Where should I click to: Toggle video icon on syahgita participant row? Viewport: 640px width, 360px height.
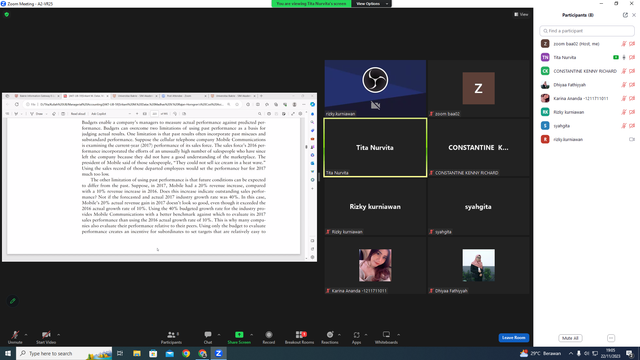pyautogui.click(x=632, y=126)
